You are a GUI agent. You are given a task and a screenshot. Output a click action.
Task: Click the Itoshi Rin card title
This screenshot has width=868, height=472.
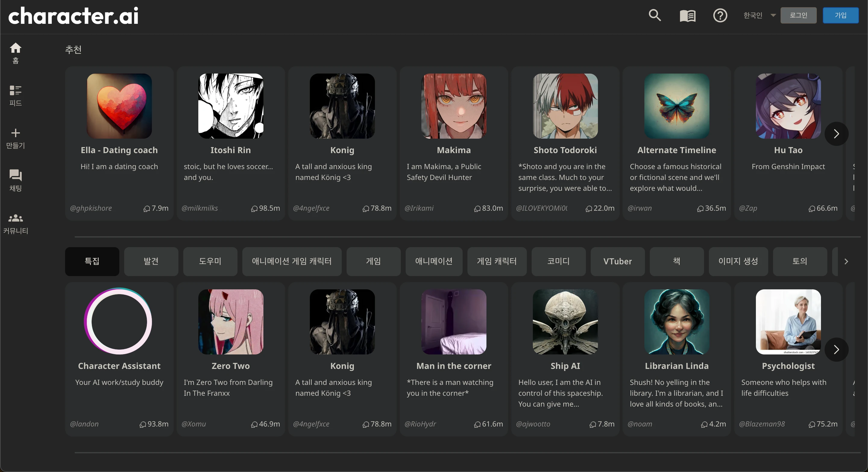231,150
